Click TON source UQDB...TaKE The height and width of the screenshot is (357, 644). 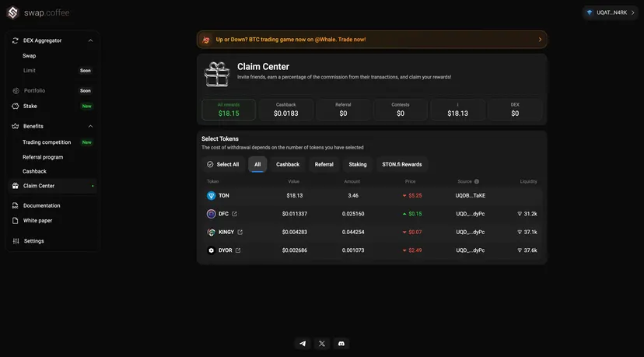471,195
